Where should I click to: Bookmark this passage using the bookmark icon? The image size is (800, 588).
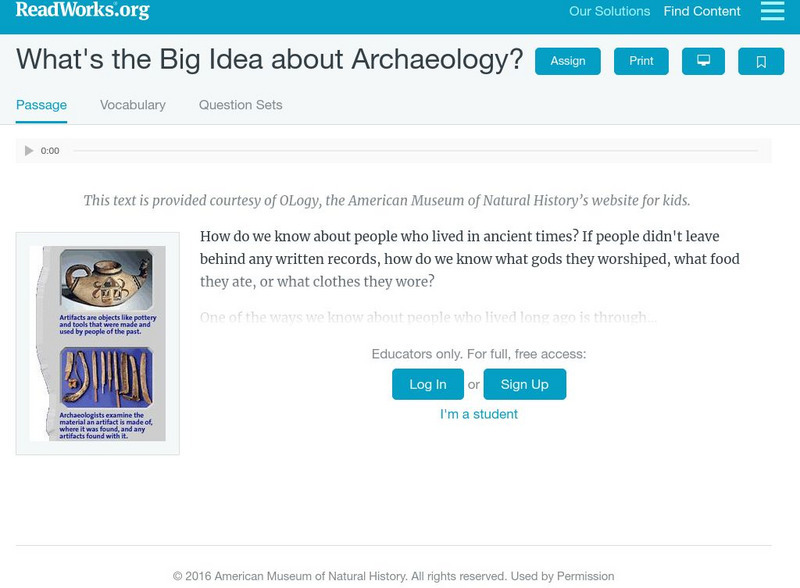point(761,61)
